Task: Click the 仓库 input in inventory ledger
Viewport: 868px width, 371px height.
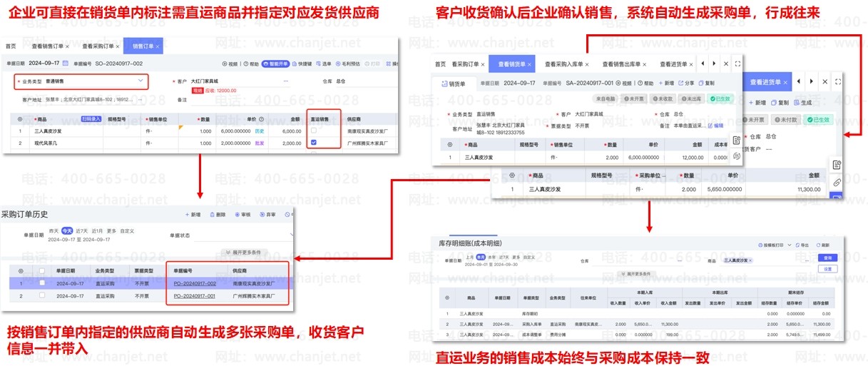Action: [637, 261]
